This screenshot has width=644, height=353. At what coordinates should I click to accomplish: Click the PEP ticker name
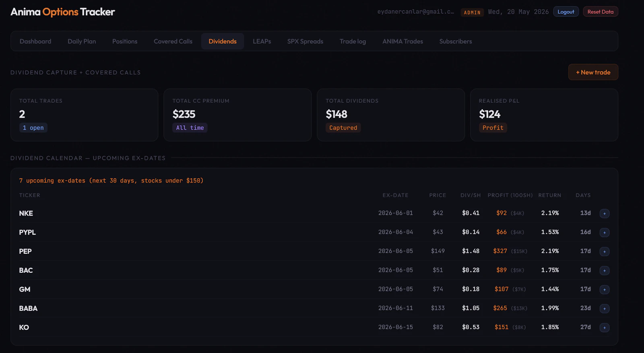[25, 251]
